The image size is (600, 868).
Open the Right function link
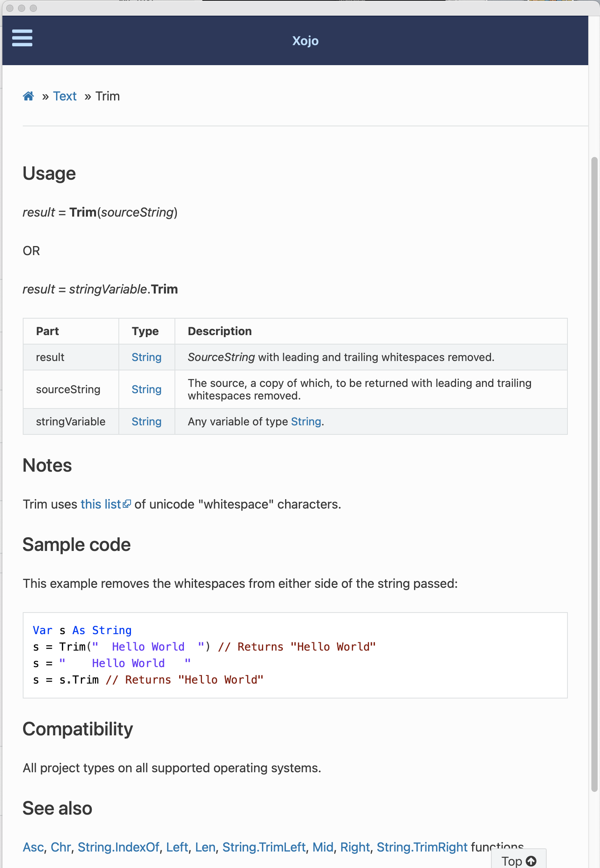[x=355, y=847]
